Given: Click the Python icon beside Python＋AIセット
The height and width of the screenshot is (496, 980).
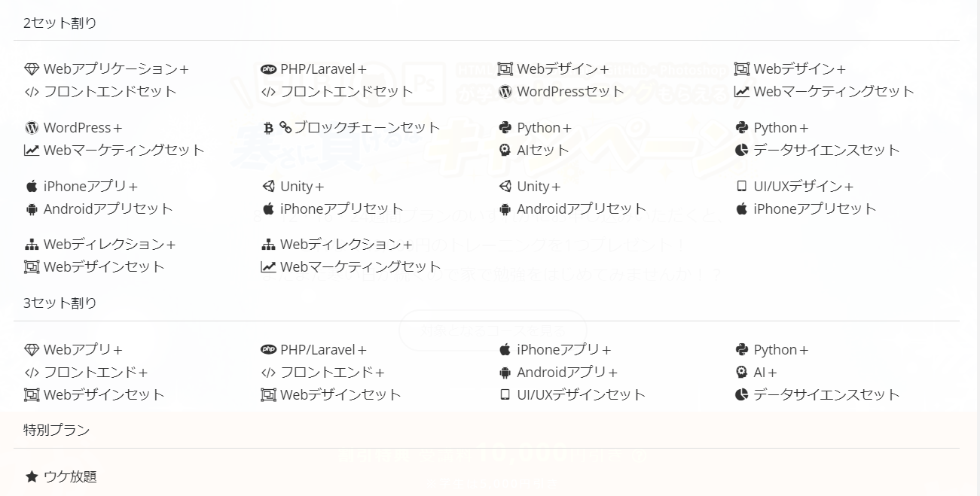Looking at the screenshot, I should pyautogui.click(x=504, y=127).
